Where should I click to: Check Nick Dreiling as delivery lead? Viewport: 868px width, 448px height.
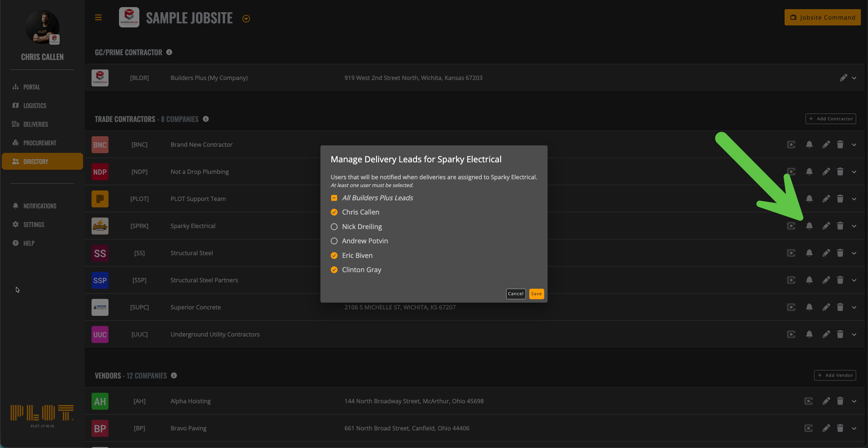tap(334, 227)
